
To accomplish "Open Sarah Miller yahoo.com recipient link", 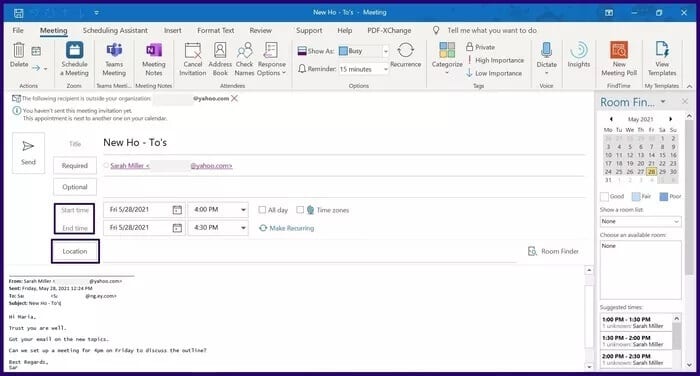I will click(x=171, y=166).
